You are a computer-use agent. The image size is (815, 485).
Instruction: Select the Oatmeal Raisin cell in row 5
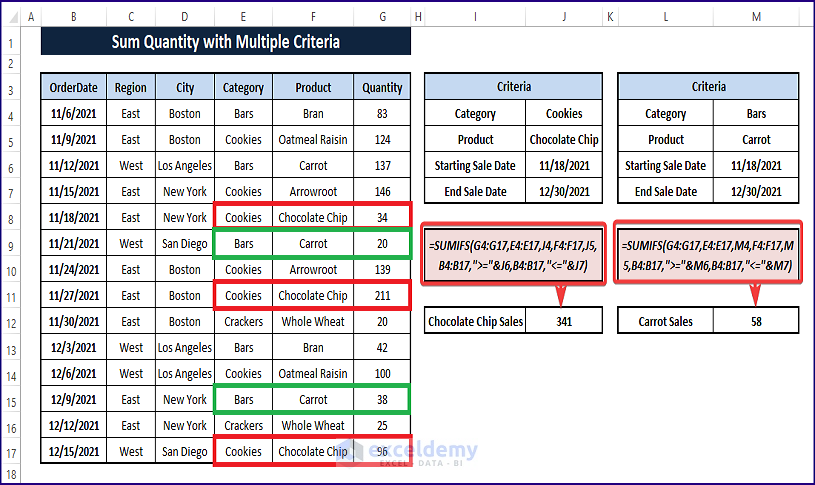(x=313, y=139)
